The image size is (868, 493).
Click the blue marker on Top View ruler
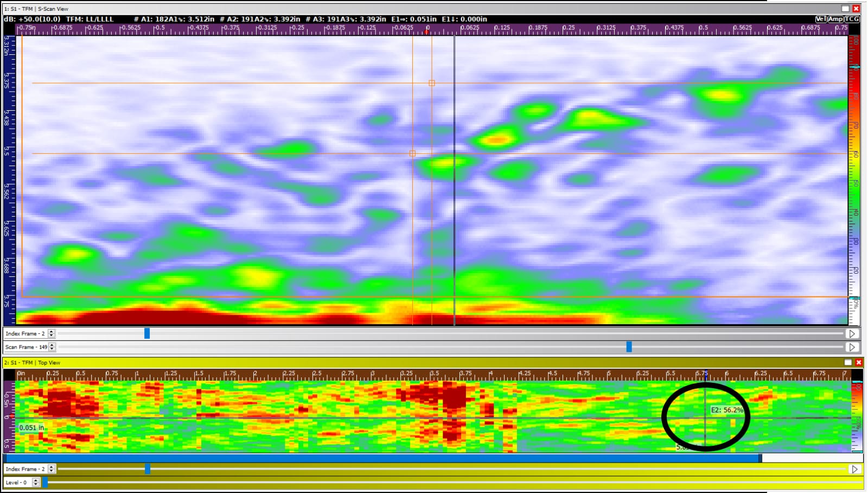[706, 374]
